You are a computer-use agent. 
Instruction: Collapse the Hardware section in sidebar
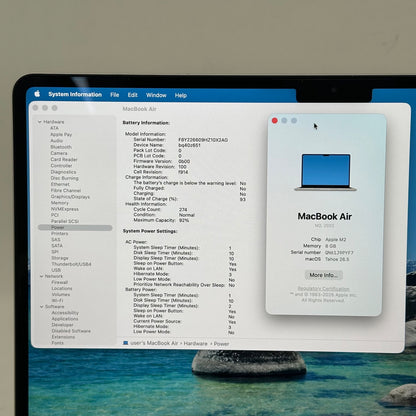point(40,122)
